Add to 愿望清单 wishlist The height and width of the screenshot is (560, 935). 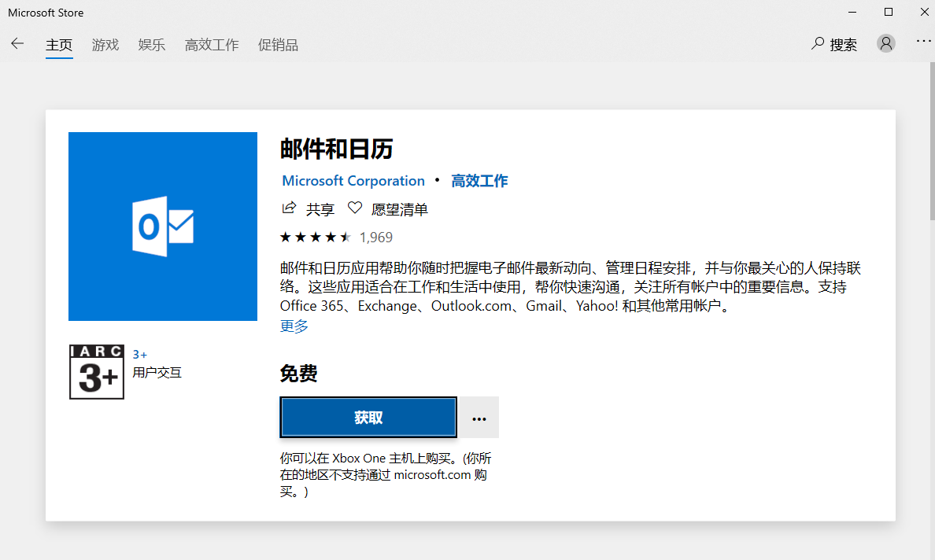(x=400, y=209)
